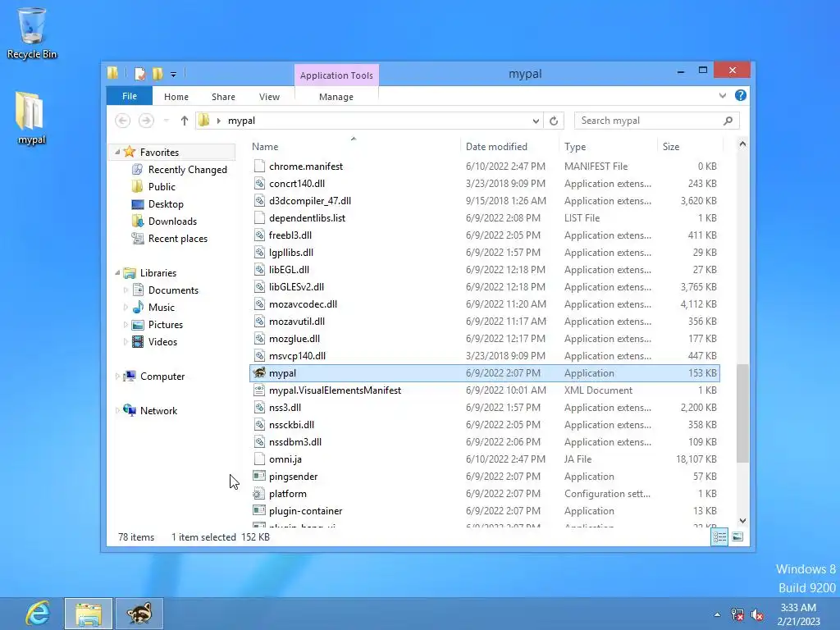Open recent locations dropdown arrow
The width and height of the screenshot is (840, 630).
click(167, 121)
